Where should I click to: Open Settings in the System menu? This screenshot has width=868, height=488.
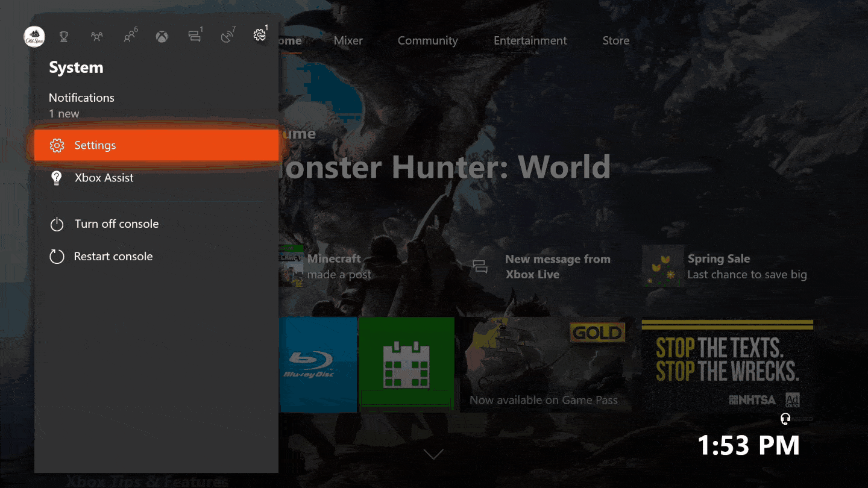pos(156,145)
